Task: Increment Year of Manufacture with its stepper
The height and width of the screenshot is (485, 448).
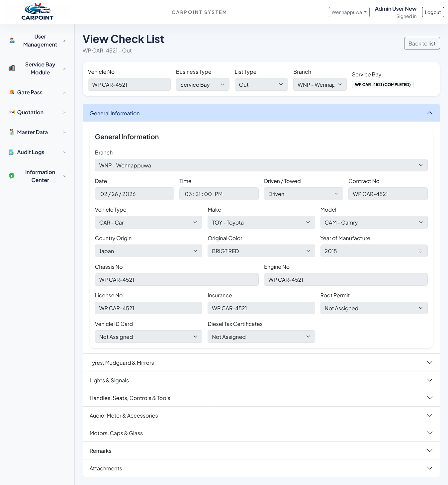Action: tap(420, 249)
